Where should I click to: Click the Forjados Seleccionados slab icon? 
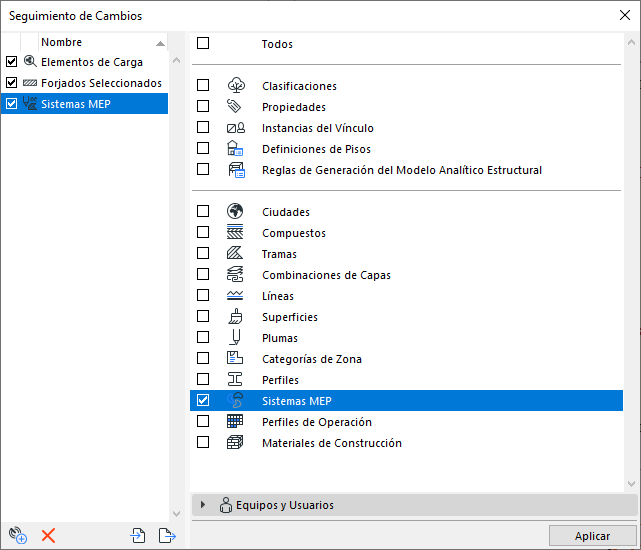pyautogui.click(x=30, y=83)
